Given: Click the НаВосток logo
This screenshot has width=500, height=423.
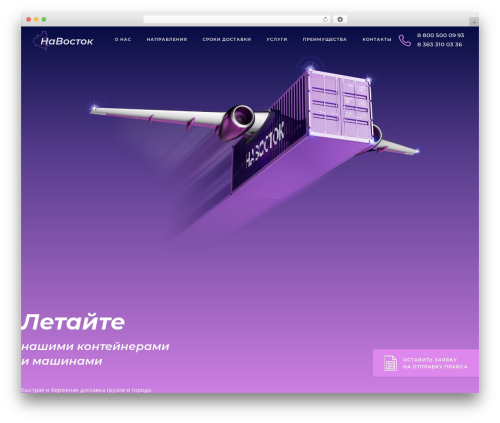Looking at the screenshot, I should pyautogui.click(x=63, y=41).
